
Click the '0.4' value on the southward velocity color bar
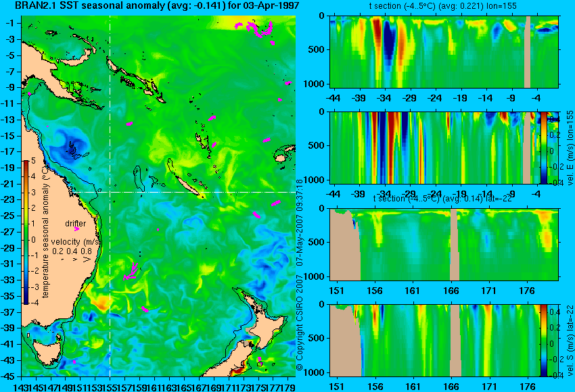[555, 312]
